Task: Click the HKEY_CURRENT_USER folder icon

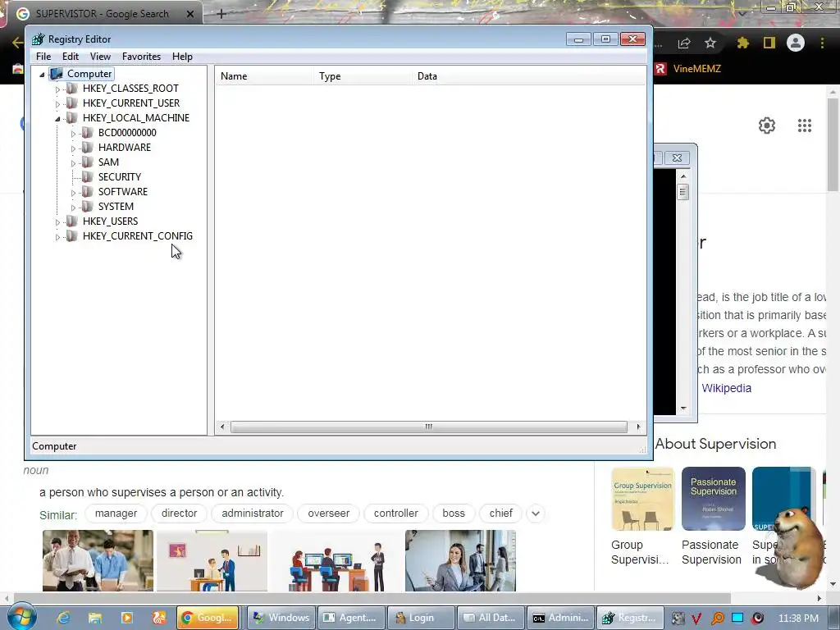Action: [72, 103]
